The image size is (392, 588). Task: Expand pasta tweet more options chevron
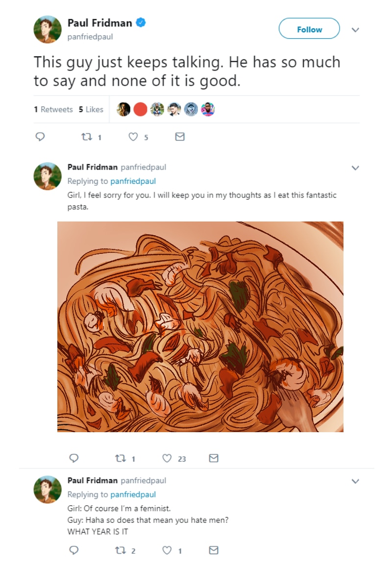[x=356, y=168]
